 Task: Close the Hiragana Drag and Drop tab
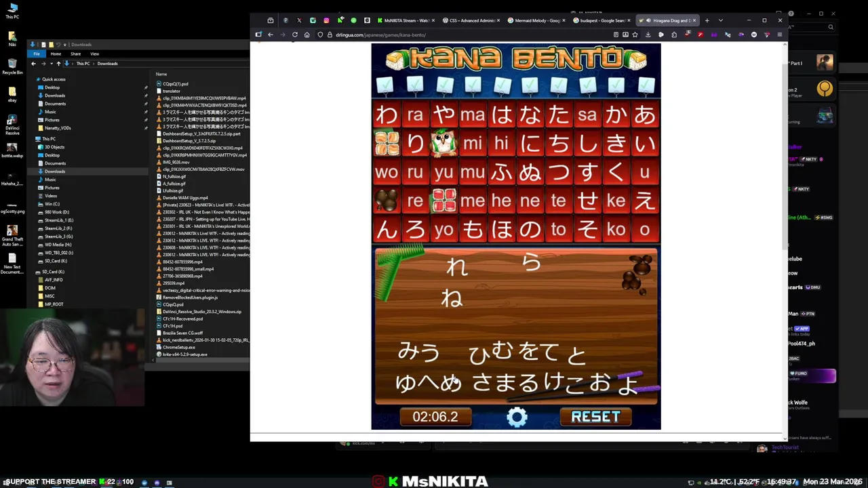coord(694,20)
